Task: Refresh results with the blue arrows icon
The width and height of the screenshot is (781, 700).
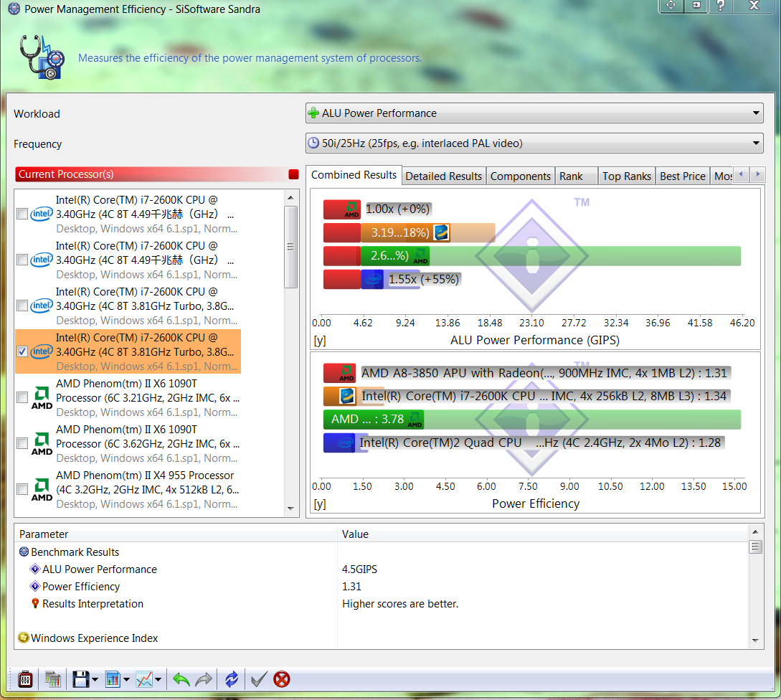Action: click(x=232, y=679)
